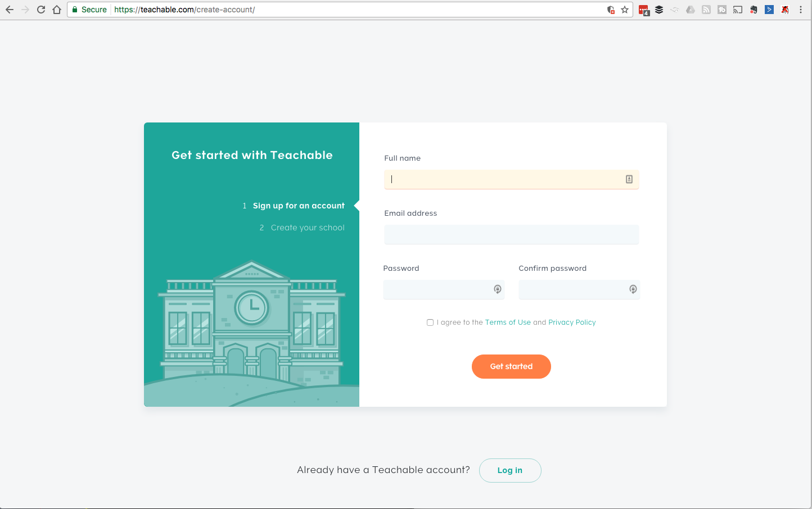Click the 'Email address' label
The height and width of the screenshot is (509, 812).
(x=410, y=213)
